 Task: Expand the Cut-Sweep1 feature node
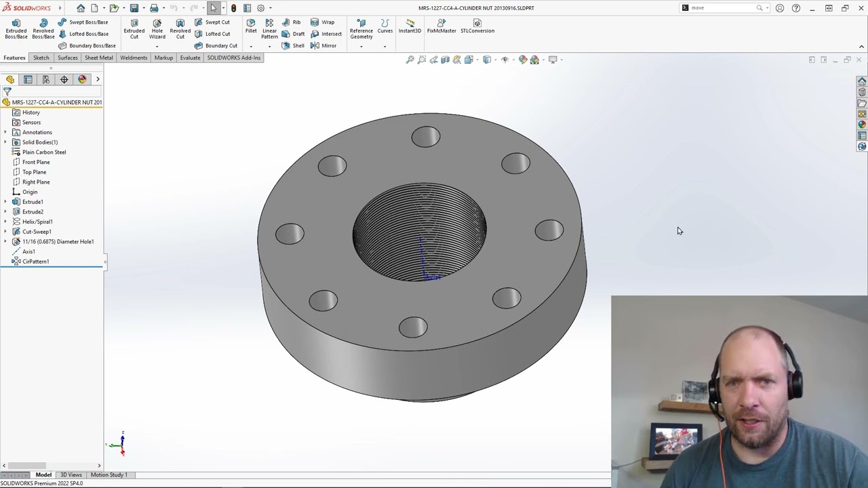click(5, 232)
